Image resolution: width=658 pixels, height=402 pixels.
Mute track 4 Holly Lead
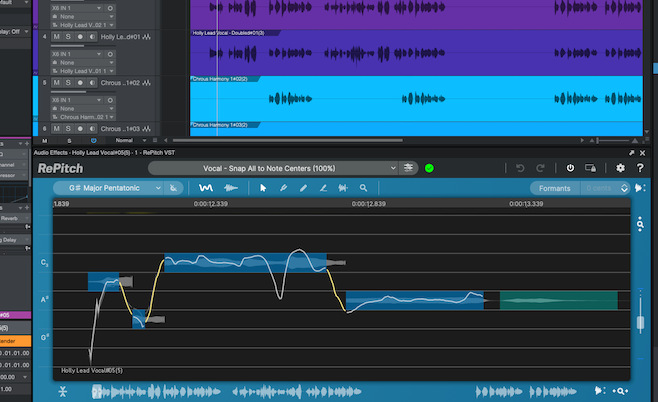tap(56, 37)
